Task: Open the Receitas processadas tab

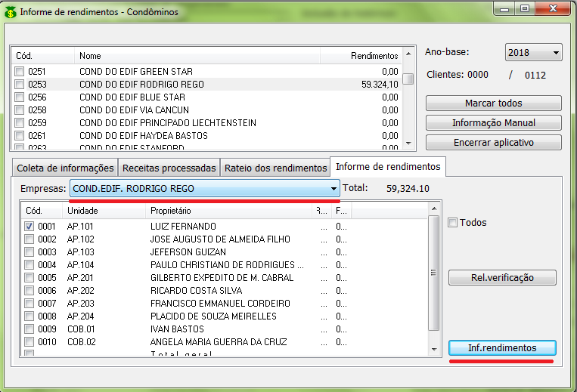Action: [169, 168]
